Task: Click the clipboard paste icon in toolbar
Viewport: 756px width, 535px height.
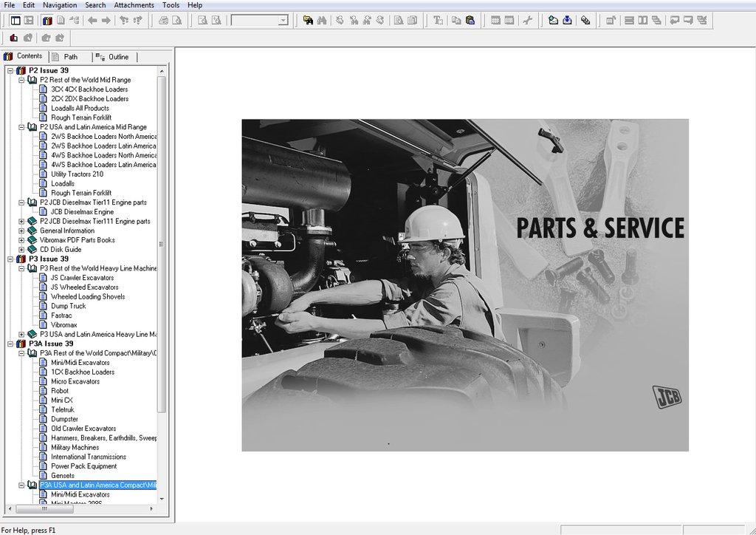Action: pos(470,21)
